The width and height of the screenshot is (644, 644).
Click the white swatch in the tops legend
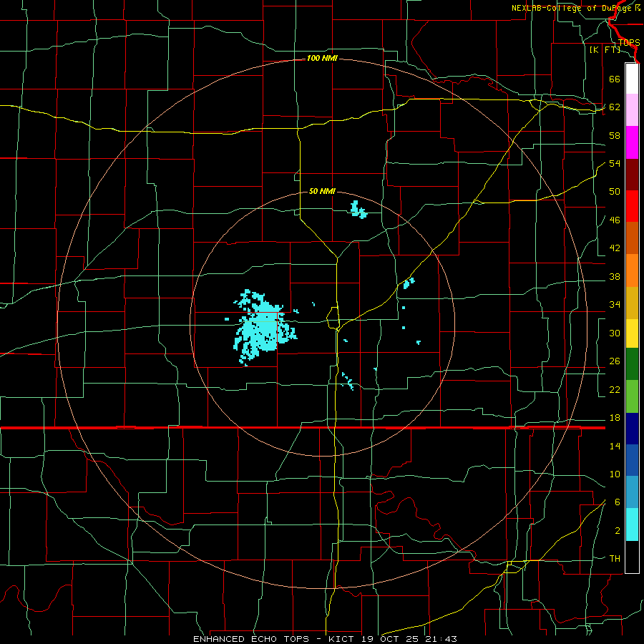[x=632, y=79]
